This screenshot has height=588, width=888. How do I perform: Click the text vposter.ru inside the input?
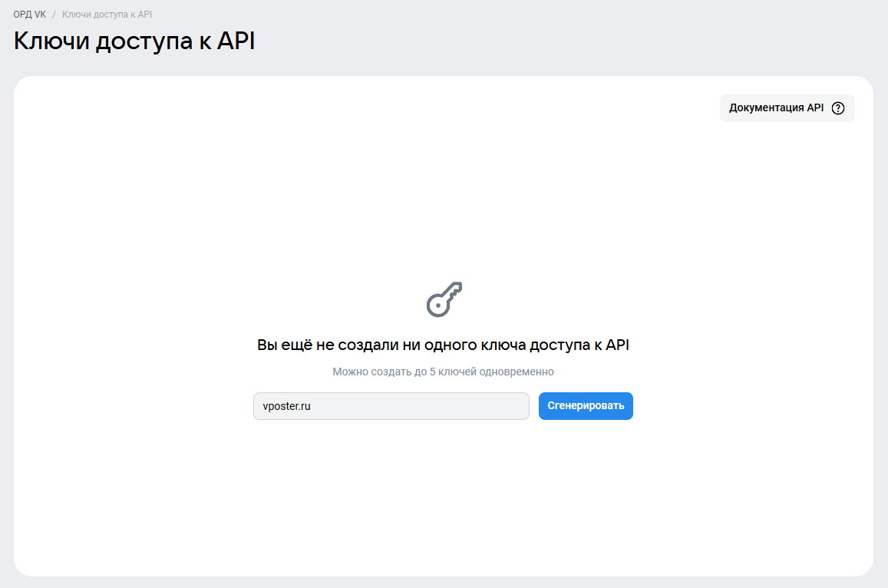(286, 406)
